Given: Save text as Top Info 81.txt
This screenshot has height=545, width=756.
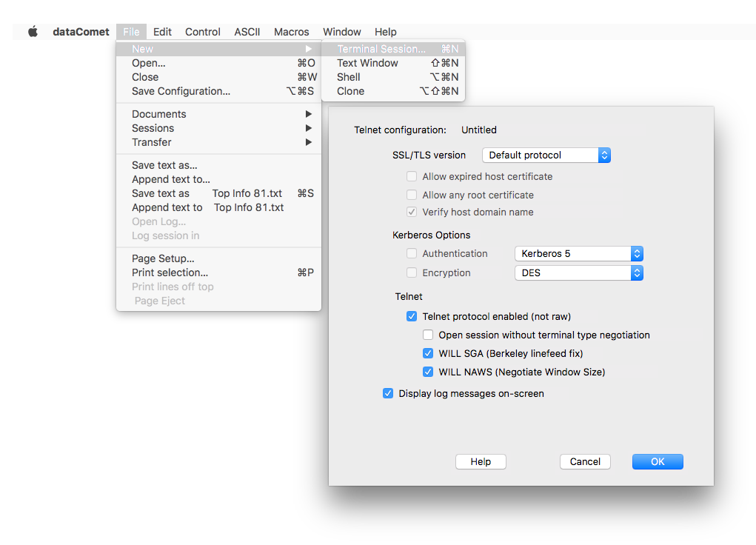Looking at the screenshot, I should point(219,193).
